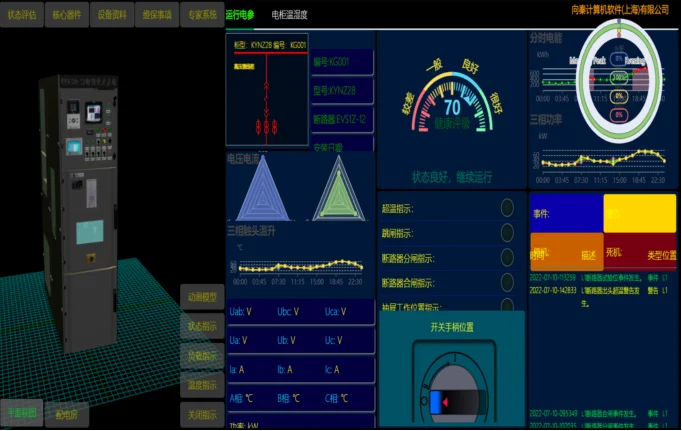Click the 超温指示 indicator lamp
The height and width of the screenshot is (431, 682).
point(507,208)
